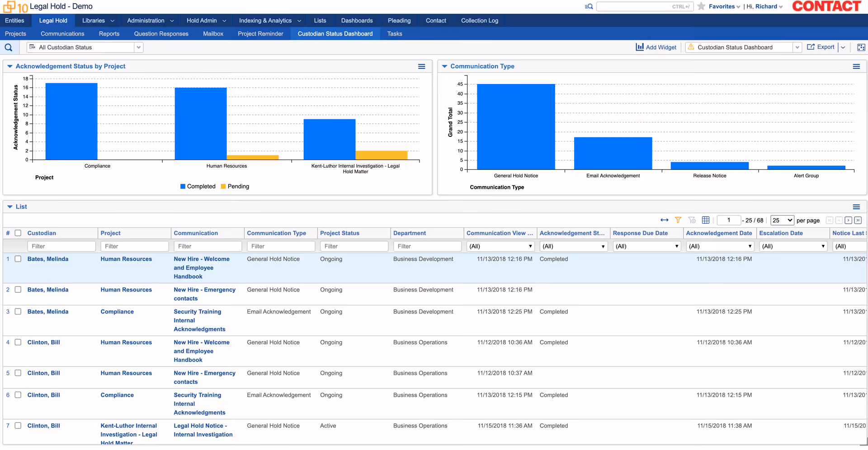Image resolution: width=868 pixels, height=450 pixels.
Task: Expand the Export options arrow
Action: [x=843, y=47]
